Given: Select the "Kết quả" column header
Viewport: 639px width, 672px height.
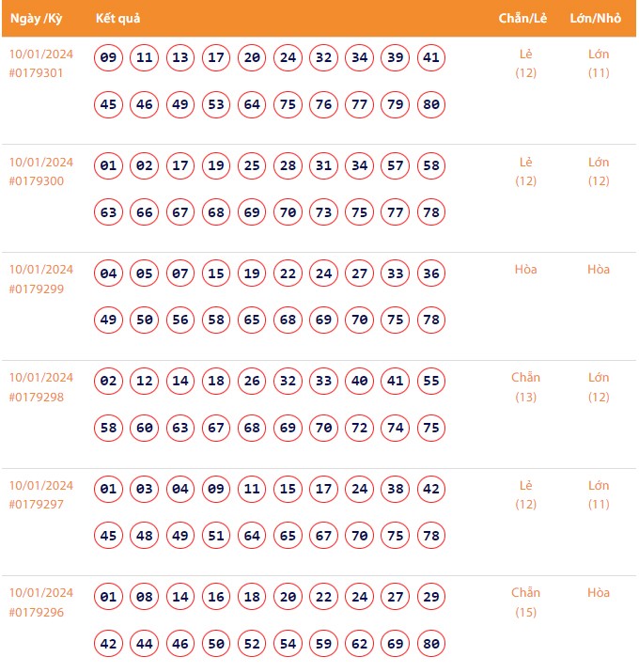Looking at the screenshot, I should (x=118, y=19).
